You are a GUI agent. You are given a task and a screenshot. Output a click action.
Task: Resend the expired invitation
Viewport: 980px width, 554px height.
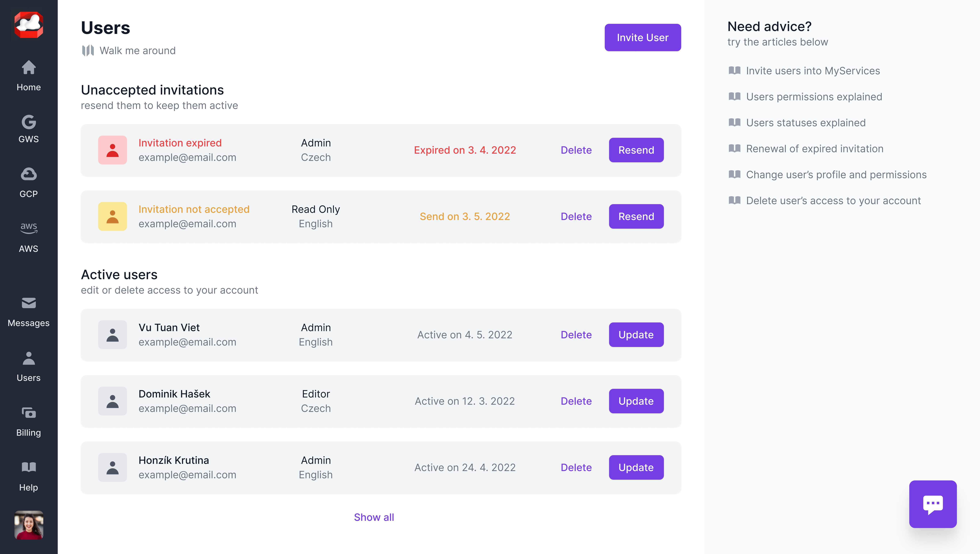pos(636,150)
